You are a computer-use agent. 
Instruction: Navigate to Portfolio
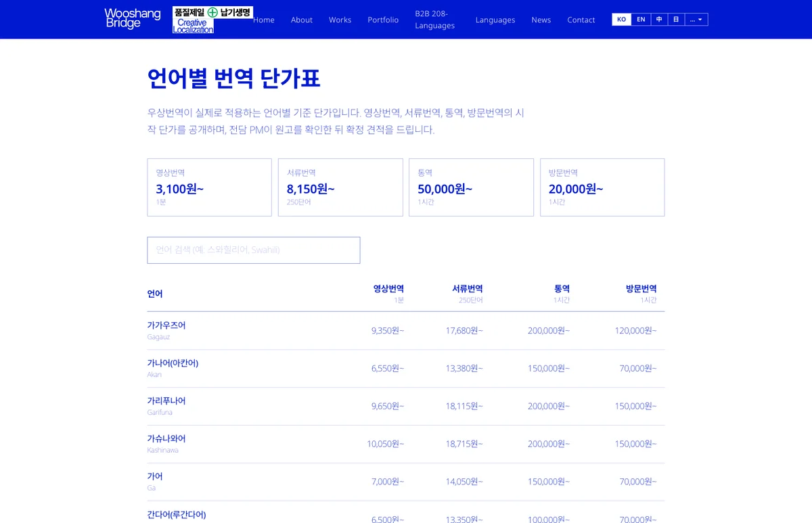pyautogui.click(x=383, y=20)
